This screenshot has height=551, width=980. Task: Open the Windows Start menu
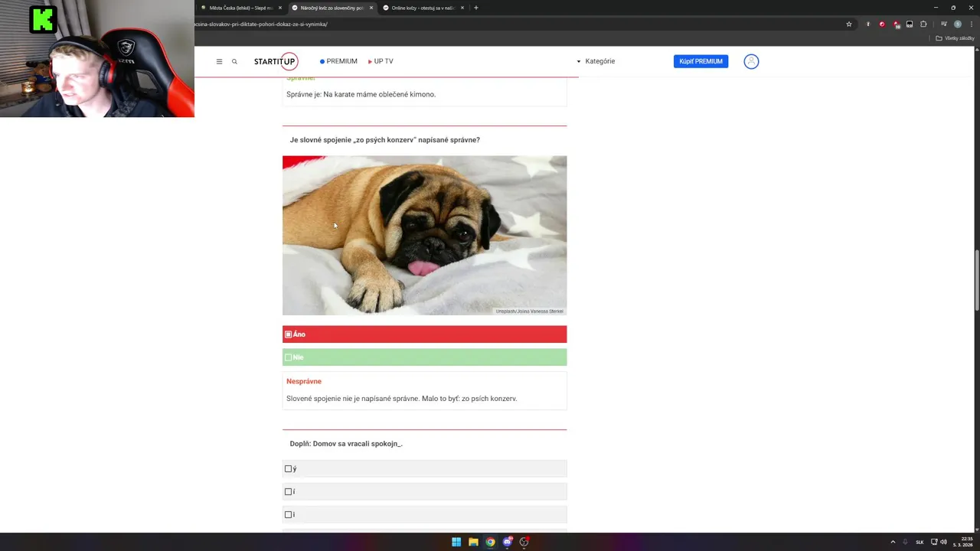coord(456,542)
